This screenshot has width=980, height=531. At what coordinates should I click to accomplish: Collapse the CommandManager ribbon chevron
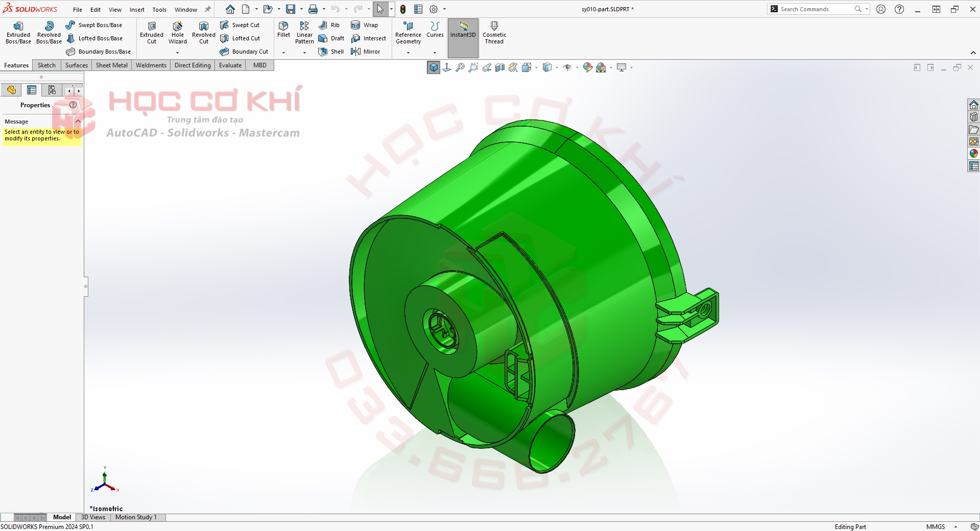coord(973,53)
